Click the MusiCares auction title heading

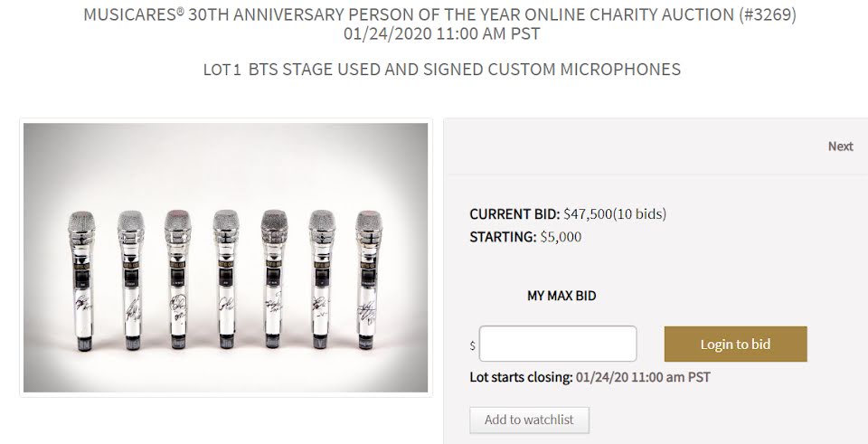click(441, 15)
